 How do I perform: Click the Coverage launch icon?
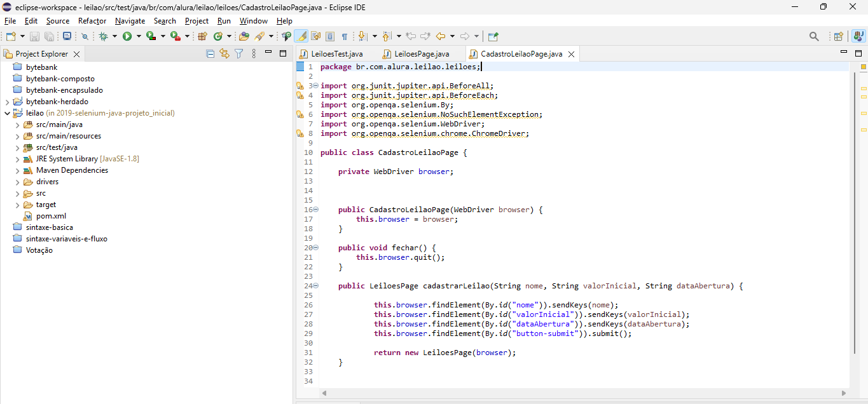point(151,36)
